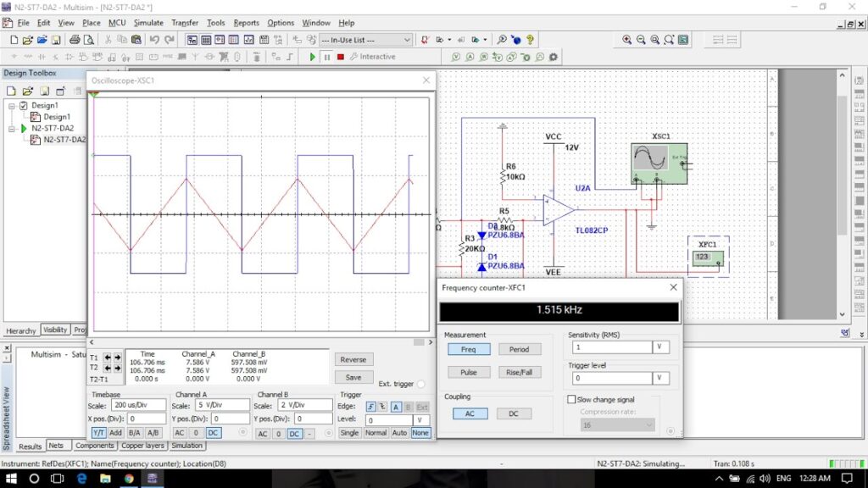Viewport: 868px width, 488px height.
Task: Collapse Design1 tree node
Action: pyautogui.click(x=12, y=105)
